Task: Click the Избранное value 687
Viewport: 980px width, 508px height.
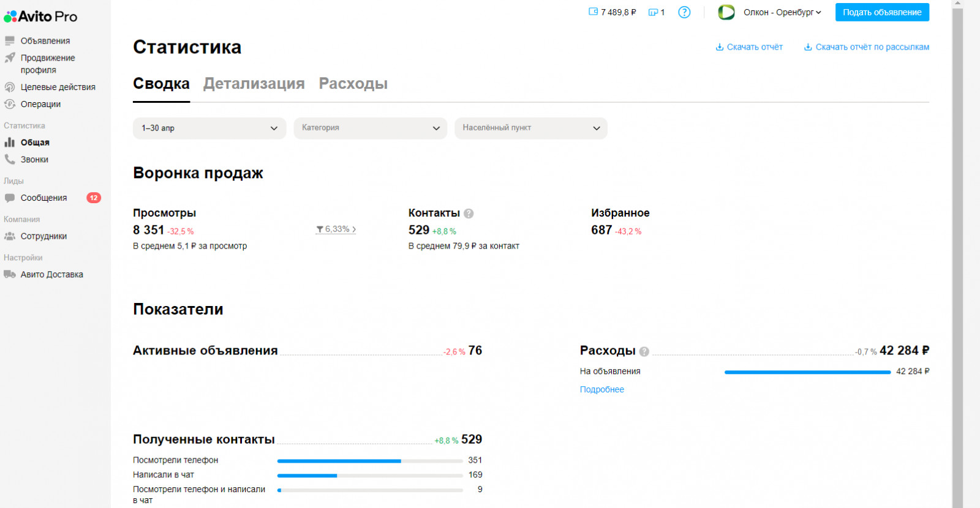Action: (601, 230)
